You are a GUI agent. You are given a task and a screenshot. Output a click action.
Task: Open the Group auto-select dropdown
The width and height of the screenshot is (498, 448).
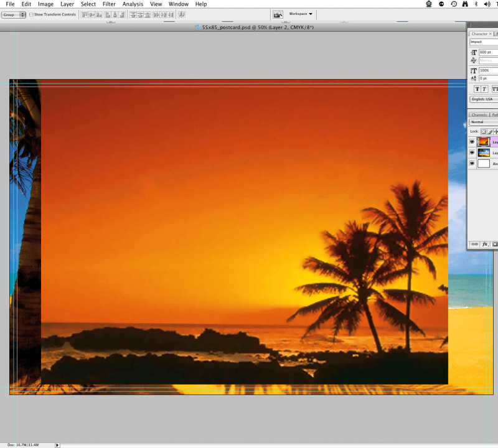[x=13, y=14]
